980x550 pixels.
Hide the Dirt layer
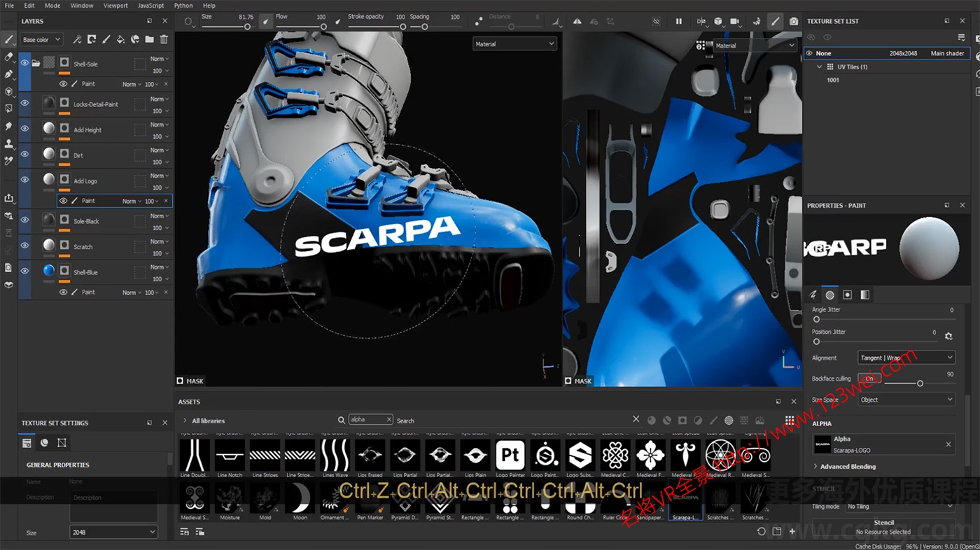point(24,154)
